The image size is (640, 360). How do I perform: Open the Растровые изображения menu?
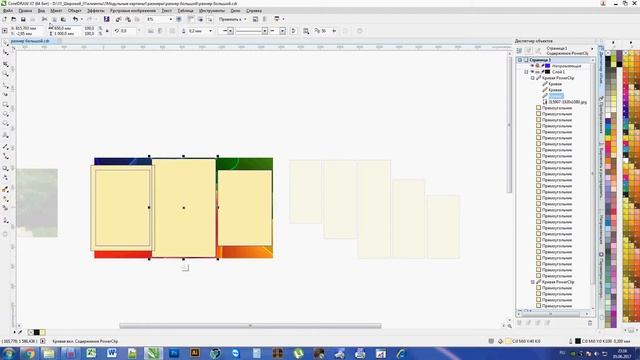pos(133,11)
